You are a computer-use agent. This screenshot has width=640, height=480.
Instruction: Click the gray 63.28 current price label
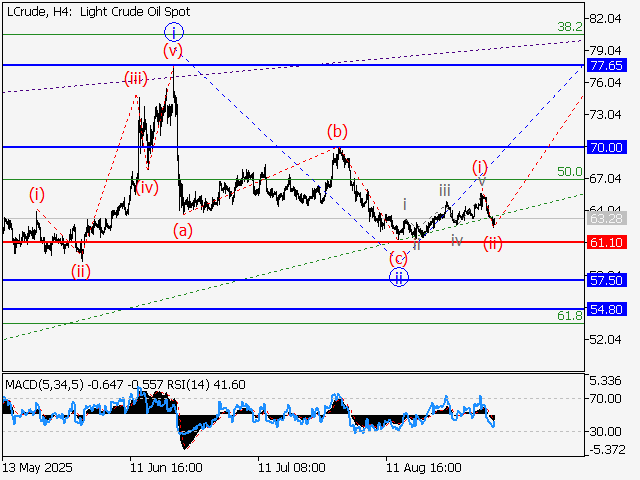pos(606,217)
